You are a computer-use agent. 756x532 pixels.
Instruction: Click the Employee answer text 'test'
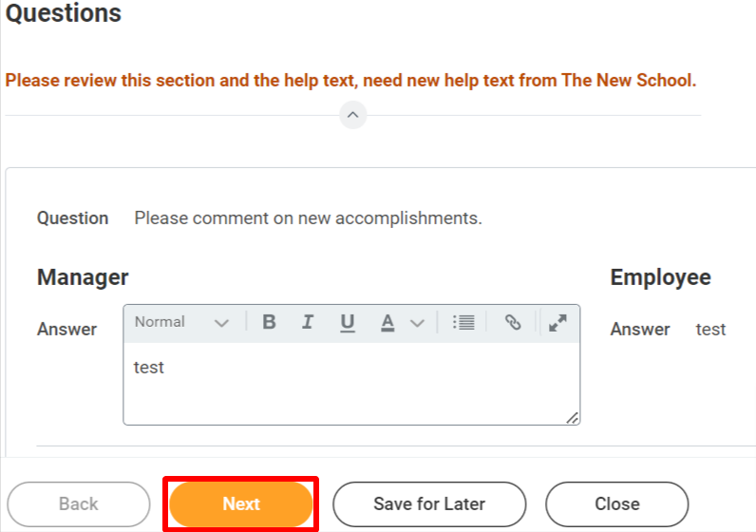[710, 330]
